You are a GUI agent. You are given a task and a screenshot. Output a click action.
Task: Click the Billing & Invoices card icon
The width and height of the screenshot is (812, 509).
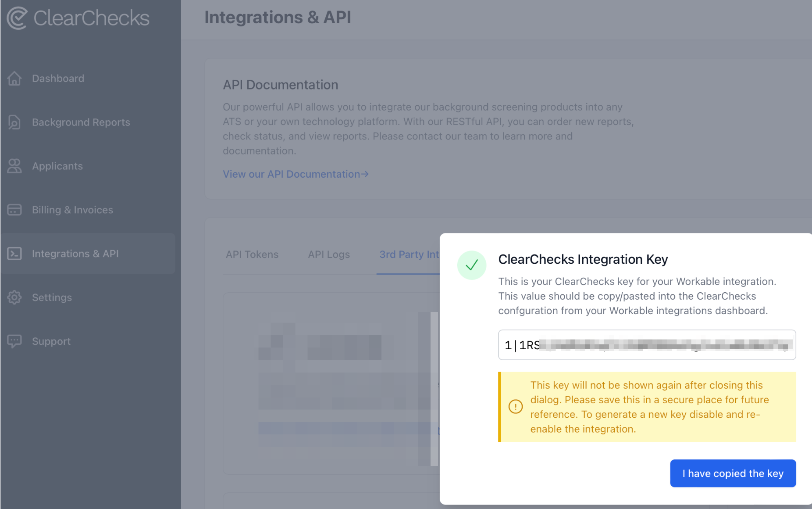pyautogui.click(x=14, y=210)
